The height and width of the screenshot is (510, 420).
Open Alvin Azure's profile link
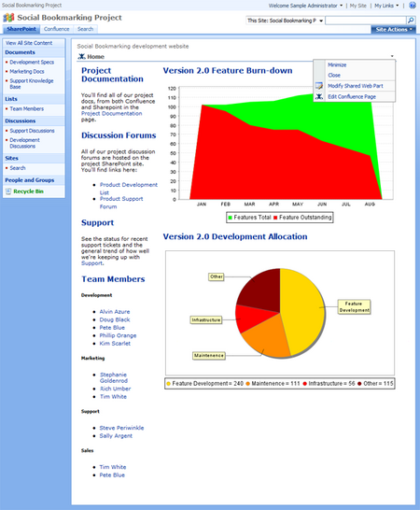pos(115,312)
